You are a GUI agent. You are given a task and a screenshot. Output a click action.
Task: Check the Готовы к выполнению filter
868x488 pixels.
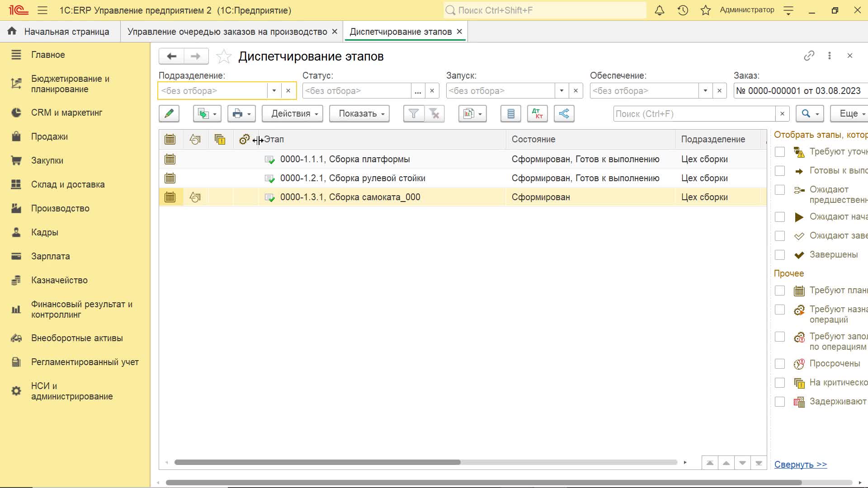click(780, 171)
